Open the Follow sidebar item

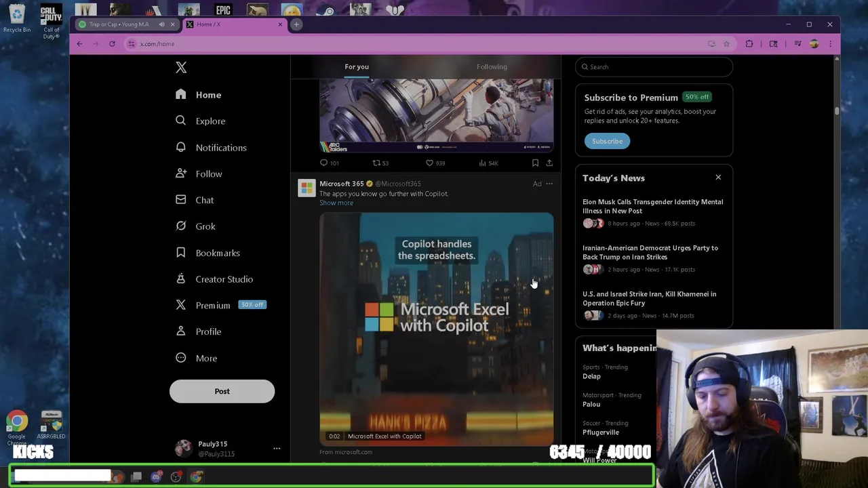pyautogui.click(x=199, y=174)
